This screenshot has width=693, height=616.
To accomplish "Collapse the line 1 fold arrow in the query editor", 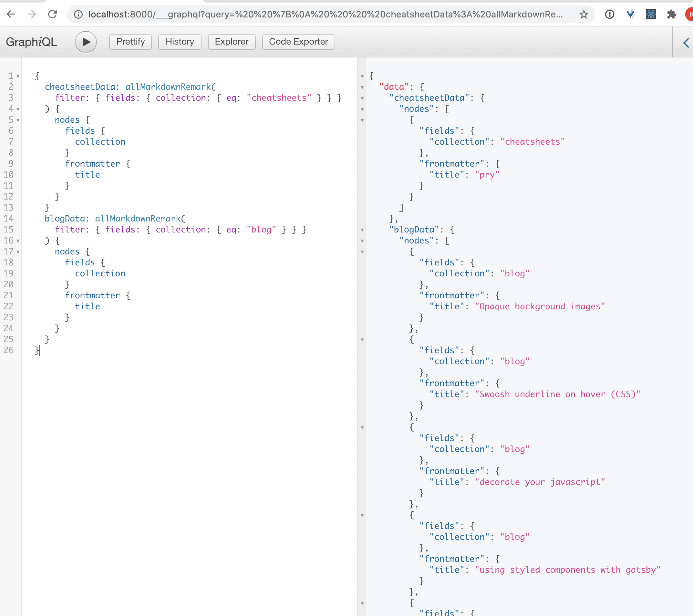I will click(x=18, y=76).
